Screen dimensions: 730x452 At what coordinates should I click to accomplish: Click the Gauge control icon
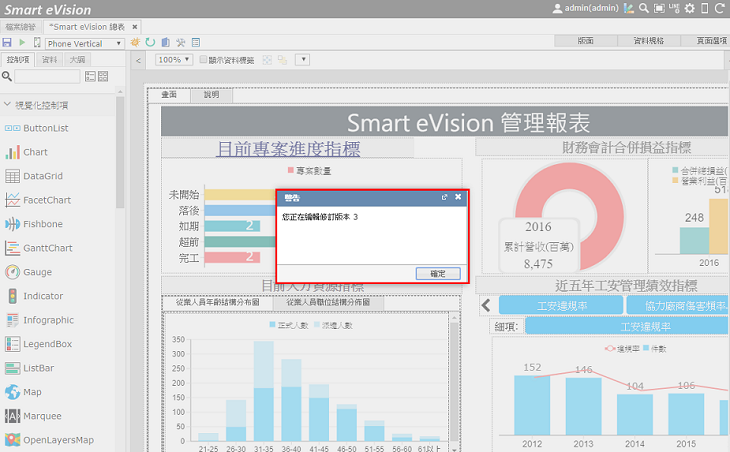tap(13, 272)
